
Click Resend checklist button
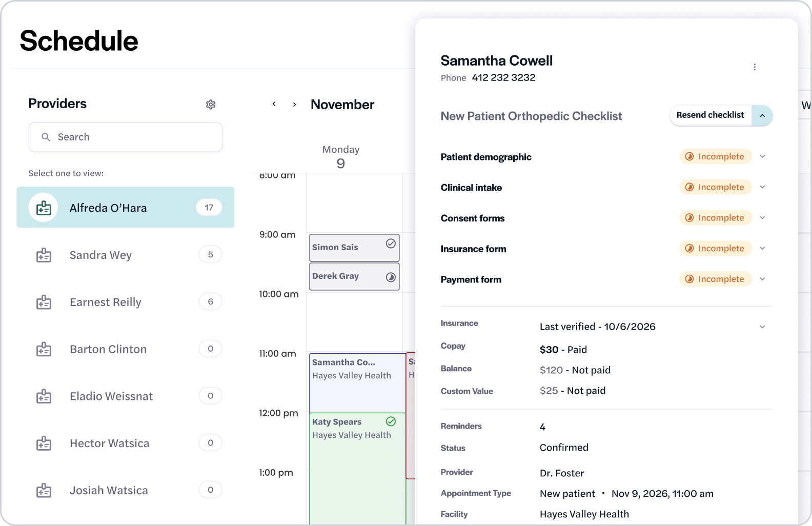tap(710, 115)
